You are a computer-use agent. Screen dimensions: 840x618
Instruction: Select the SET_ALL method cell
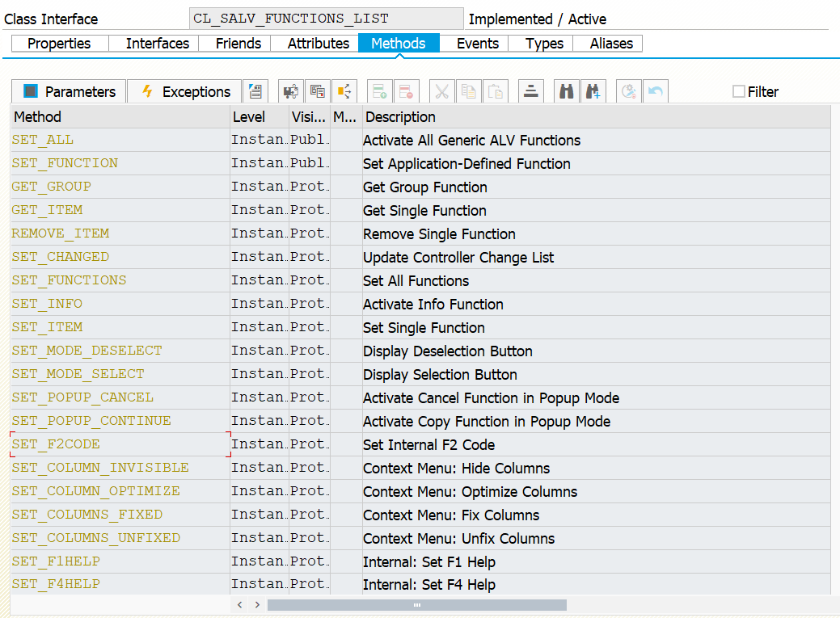[120, 140]
